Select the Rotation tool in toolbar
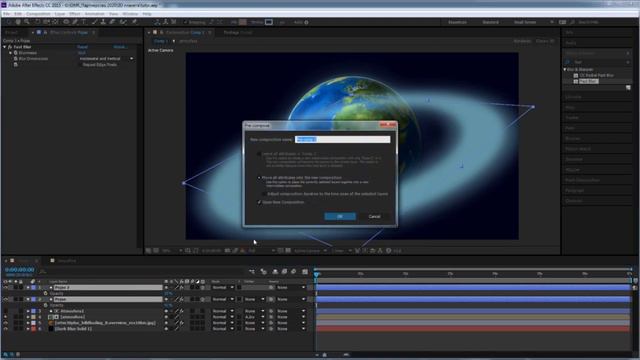The height and width of the screenshot is (360, 640). click(38, 22)
